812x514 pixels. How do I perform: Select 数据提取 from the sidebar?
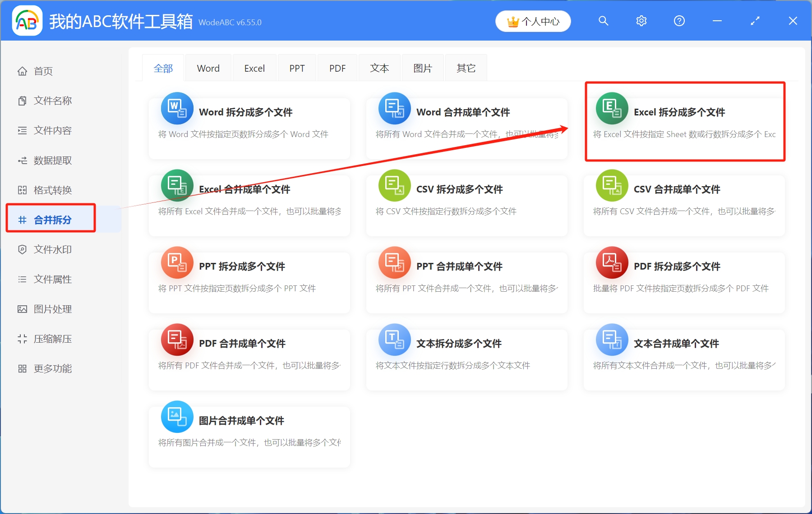tap(53, 160)
